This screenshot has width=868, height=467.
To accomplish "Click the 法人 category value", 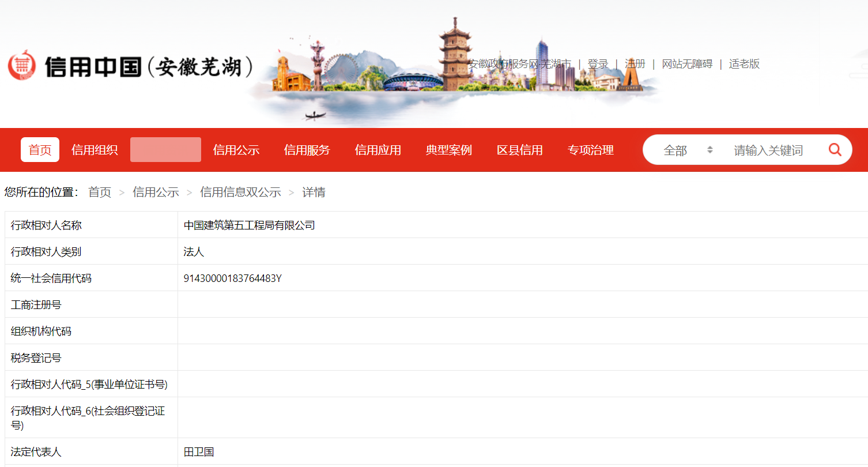I will (194, 252).
